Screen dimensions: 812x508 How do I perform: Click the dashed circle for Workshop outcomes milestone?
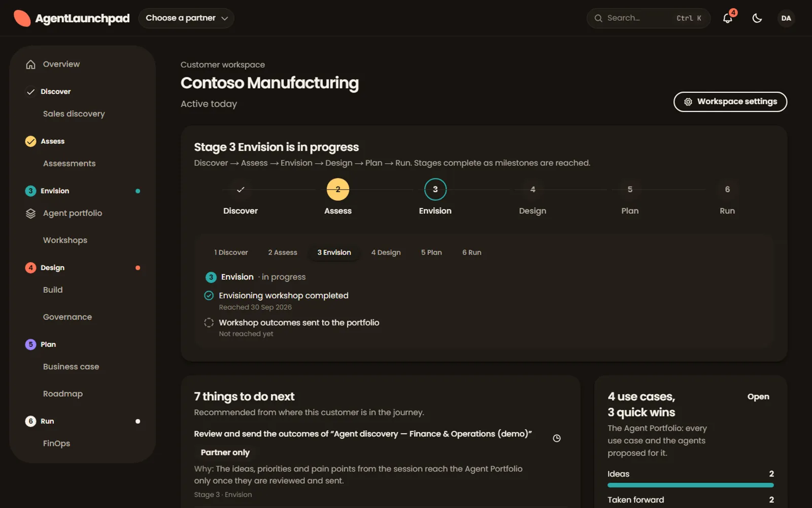coord(209,323)
